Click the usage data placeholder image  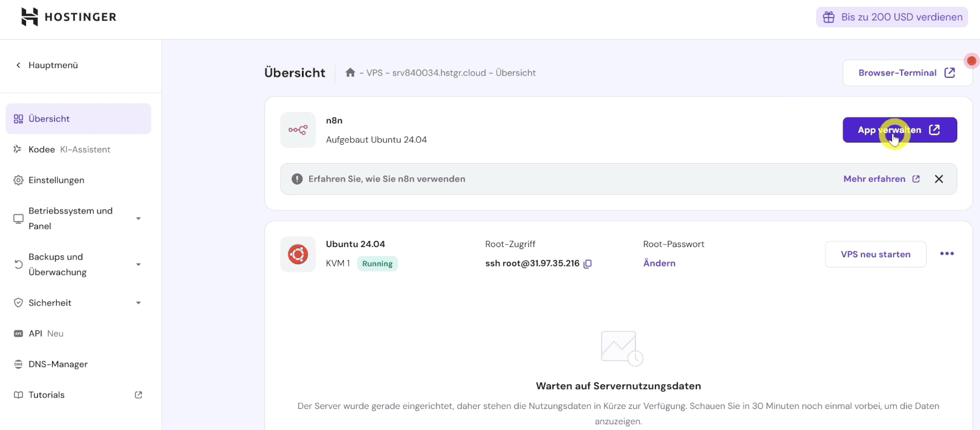pyautogui.click(x=622, y=348)
